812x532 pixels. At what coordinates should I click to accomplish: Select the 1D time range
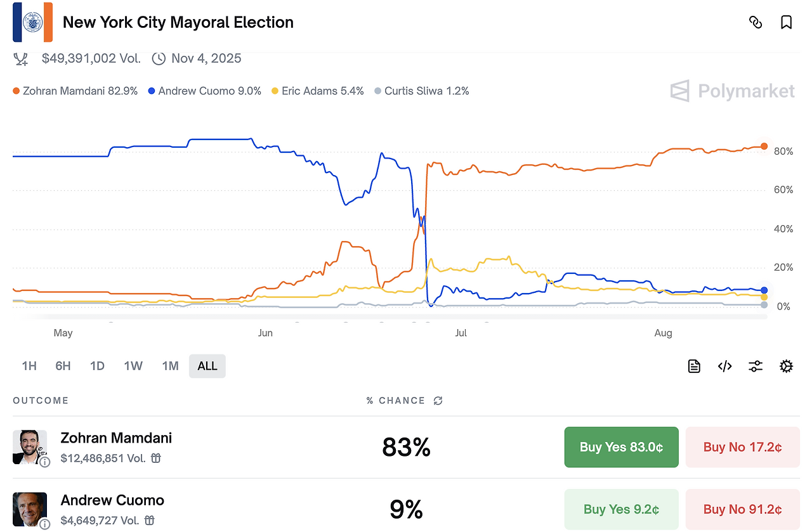pyautogui.click(x=97, y=366)
